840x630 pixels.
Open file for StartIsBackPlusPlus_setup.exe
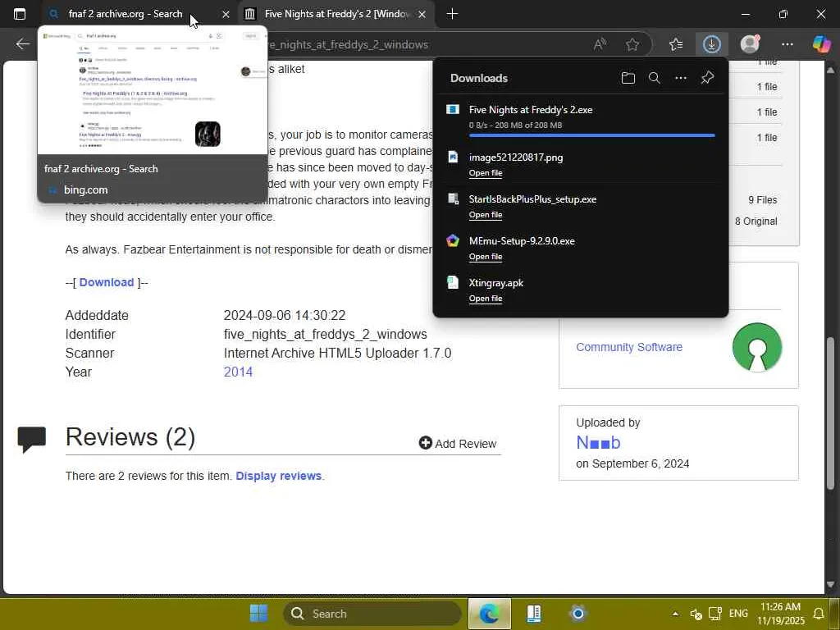click(x=486, y=215)
